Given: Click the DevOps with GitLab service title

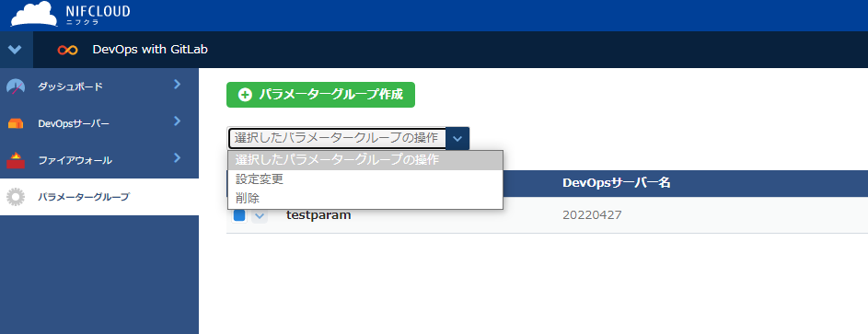Looking at the screenshot, I should [150, 49].
